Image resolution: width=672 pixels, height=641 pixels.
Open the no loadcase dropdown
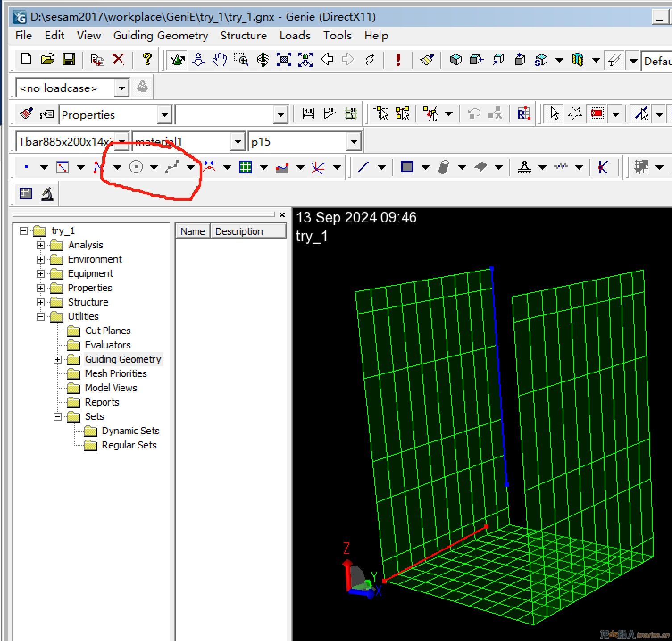(121, 88)
